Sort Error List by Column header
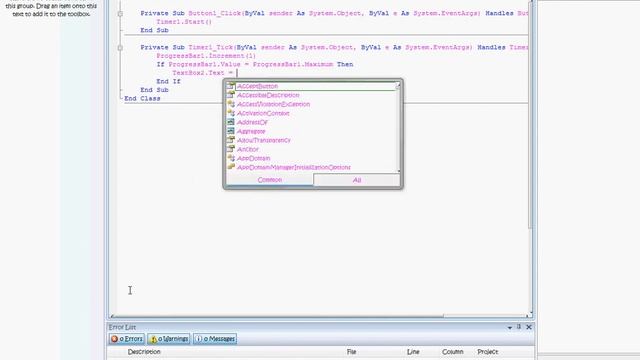 [x=453, y=351]
